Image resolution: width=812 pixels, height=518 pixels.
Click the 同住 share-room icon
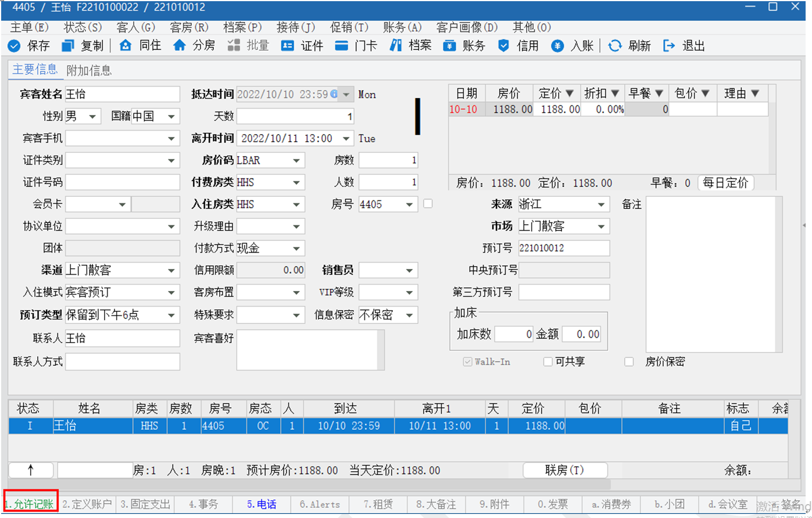tap(126, 45)
